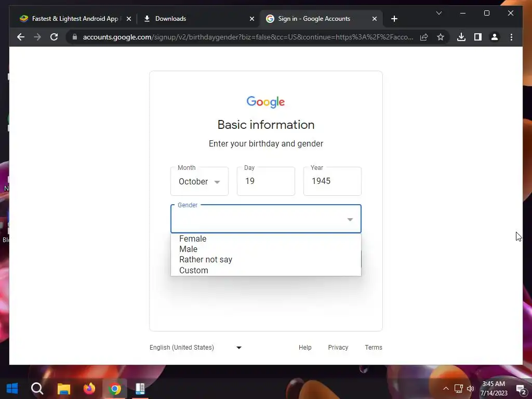Switch to the Downloads tab
The image size is (532, 399).
(x=198, y=19)
